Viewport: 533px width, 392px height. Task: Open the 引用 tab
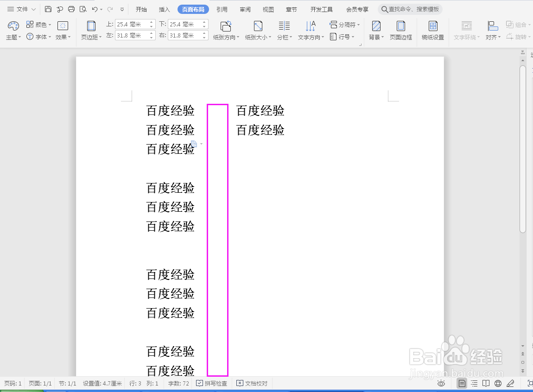[222, 10]
